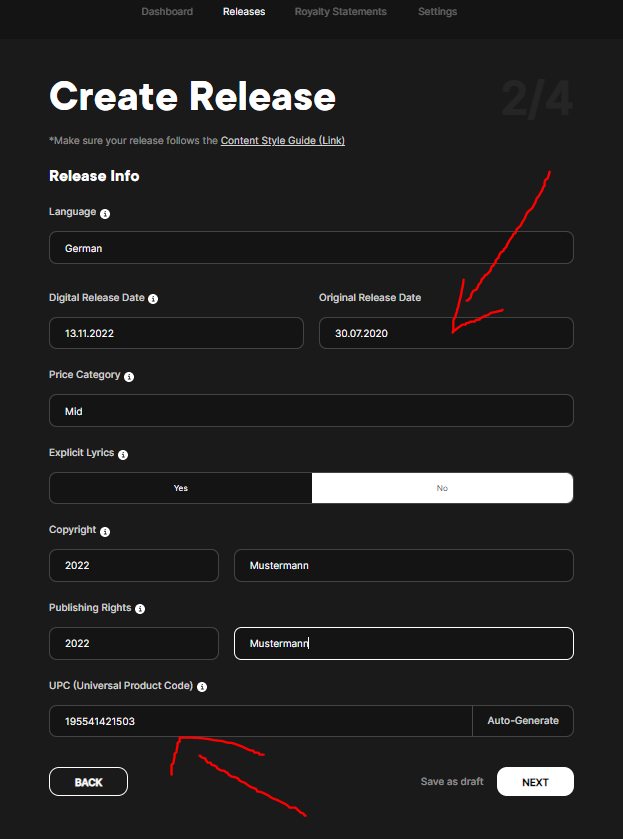Image resolution: width=623 pixels, height=839 pixels.
Task: Click info icon beside Explicit Lyrics
Action: 123,455
